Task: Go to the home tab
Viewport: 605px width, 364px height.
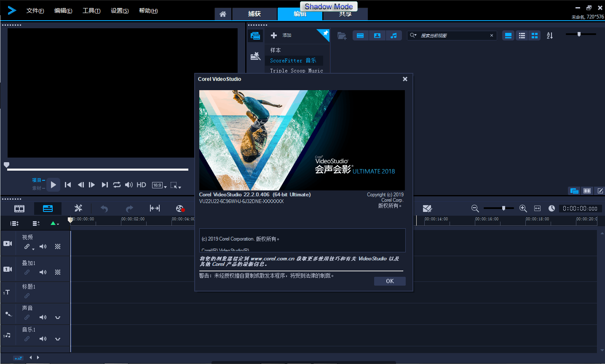Action: click(223, 14)
